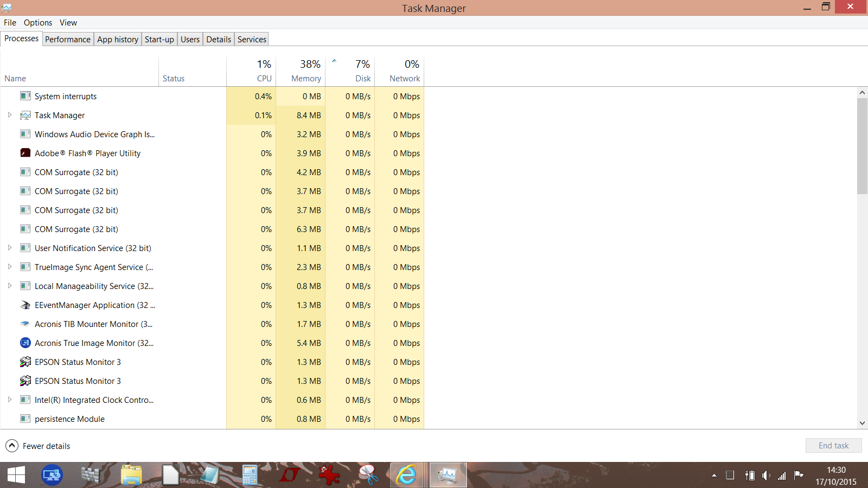Click the Adobe Flash Player Utility icon
Screen dimensions: 868x488
point(25,153)
